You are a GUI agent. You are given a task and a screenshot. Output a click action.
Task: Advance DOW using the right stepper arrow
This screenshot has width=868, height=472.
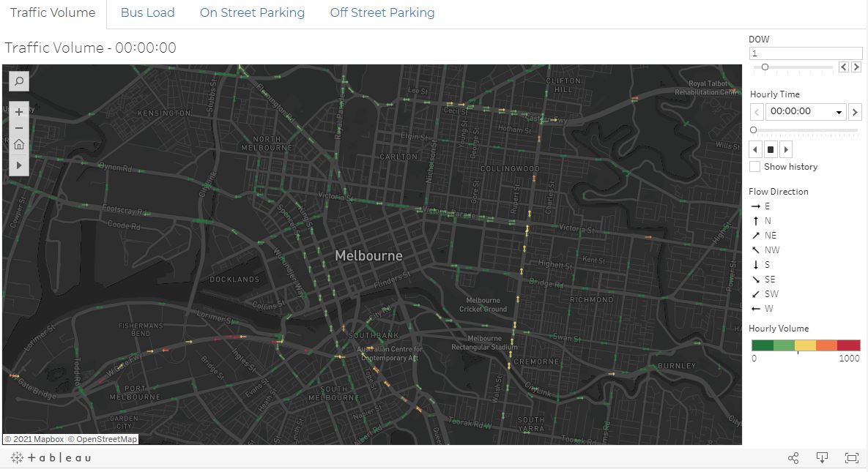(x=856, y=66)
